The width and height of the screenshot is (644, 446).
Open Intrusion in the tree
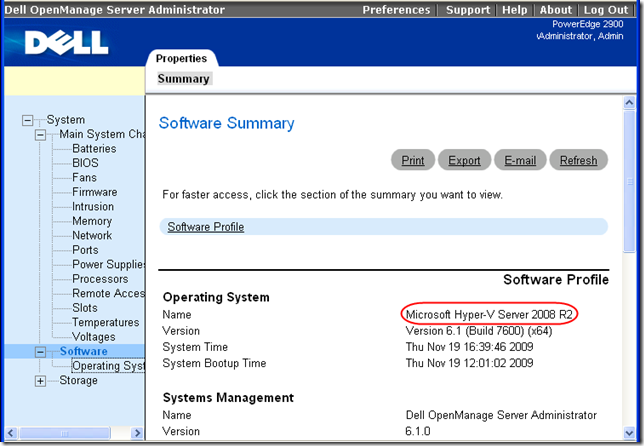coord(93,206)
